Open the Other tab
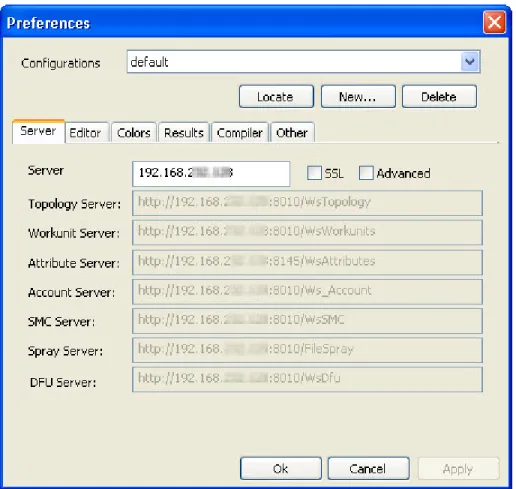The height and width of the screenshot is (489, 516). pyautogui.click(x=292, y=133)
